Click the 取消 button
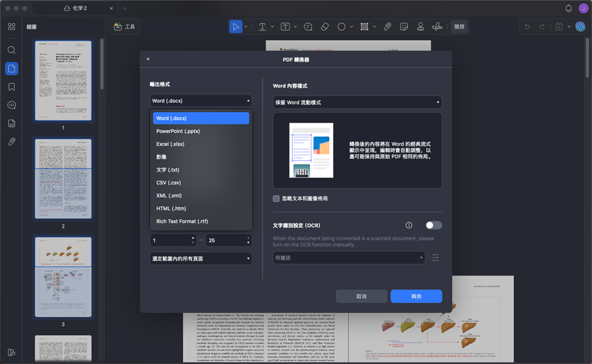The width and height of the screenshot is (592, 364). (x=361, y=296)
